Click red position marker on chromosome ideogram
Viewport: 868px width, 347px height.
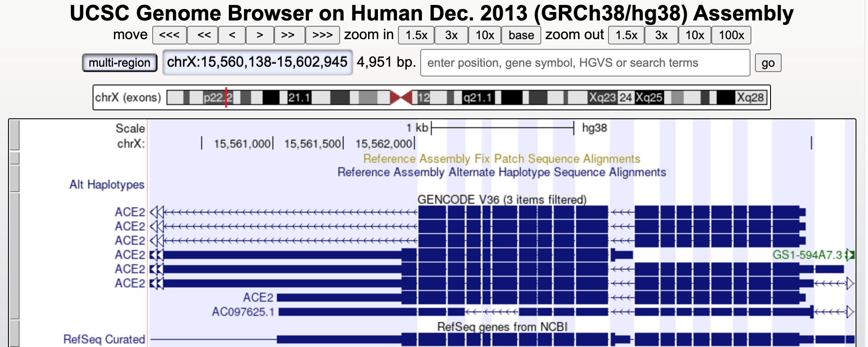pyautogui.click(x=226, y=97)
